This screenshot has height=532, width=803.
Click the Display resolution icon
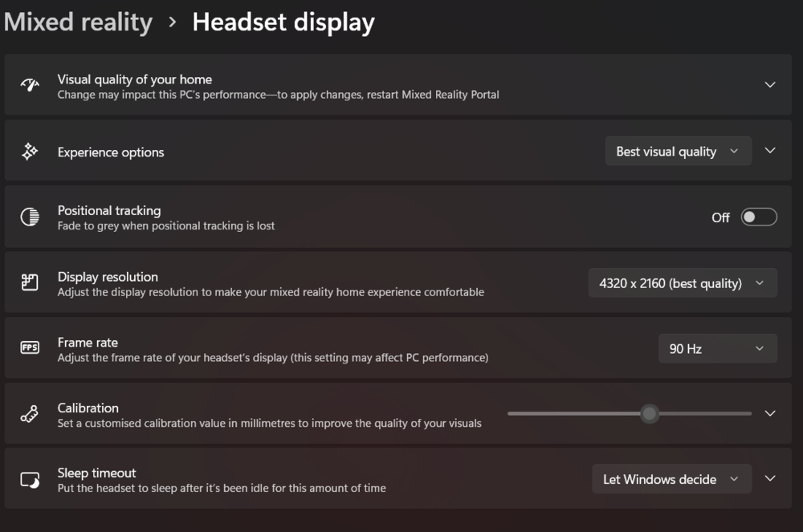click(30, 283)
